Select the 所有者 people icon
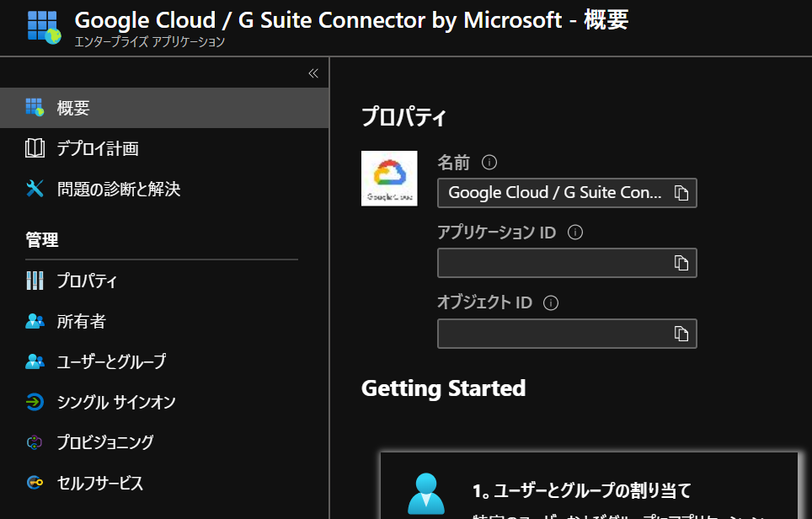Image resolution: width=812 pixels, height=519 pixels. 35,322
